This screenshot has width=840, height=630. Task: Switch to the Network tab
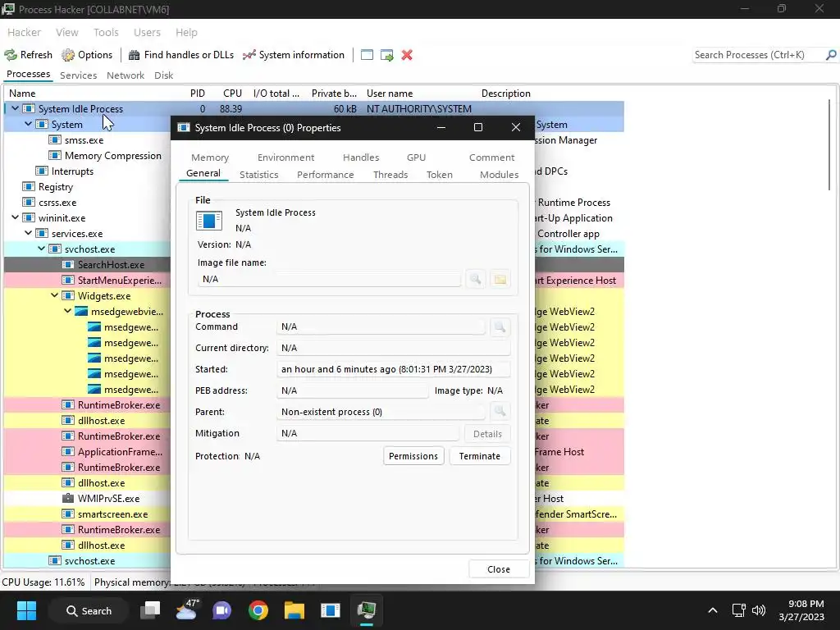coord(126,75)
